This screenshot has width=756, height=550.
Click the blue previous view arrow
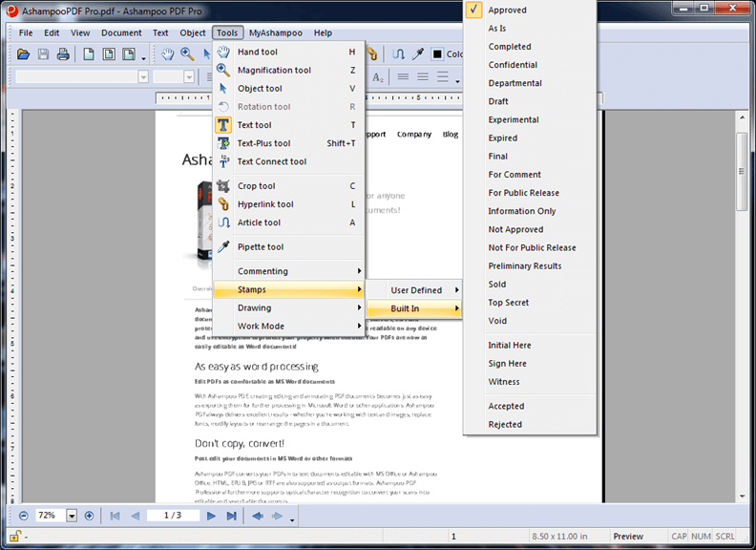(x=258, y=516)
